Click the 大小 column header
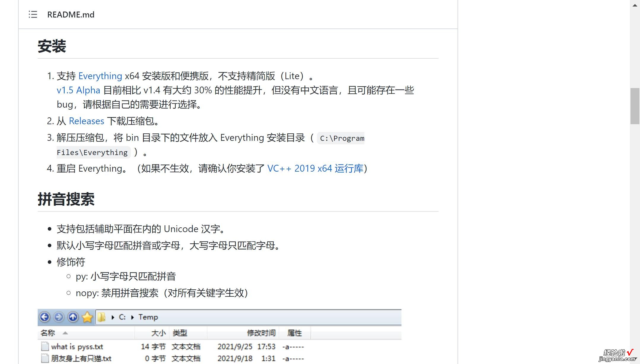This screenshot has height=364, width=640. [158, 333]
